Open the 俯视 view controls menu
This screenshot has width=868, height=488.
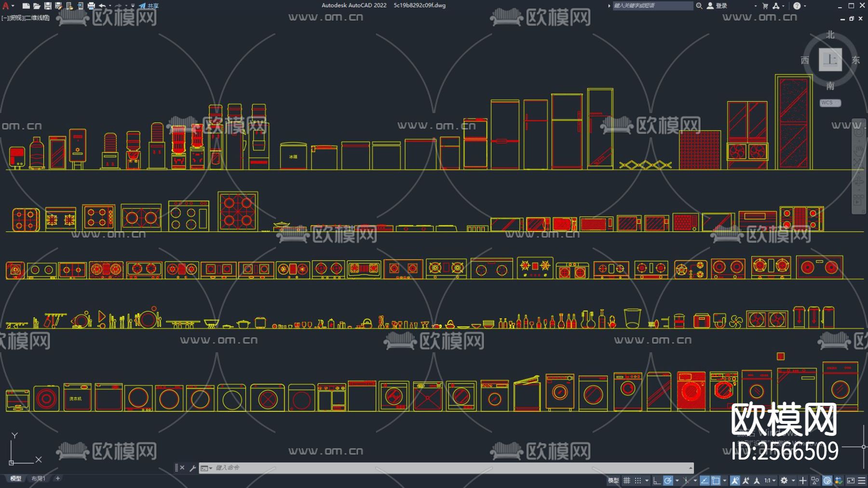[16, 18]
